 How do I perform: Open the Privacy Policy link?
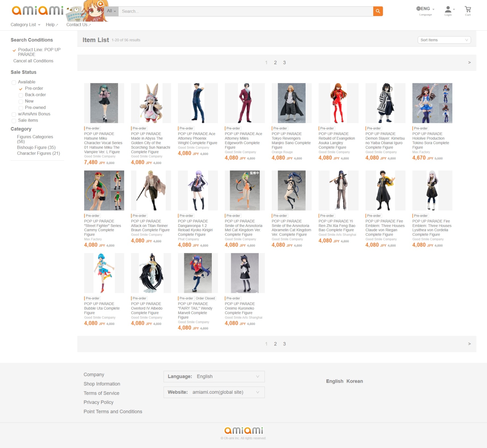tap(98, 402)
